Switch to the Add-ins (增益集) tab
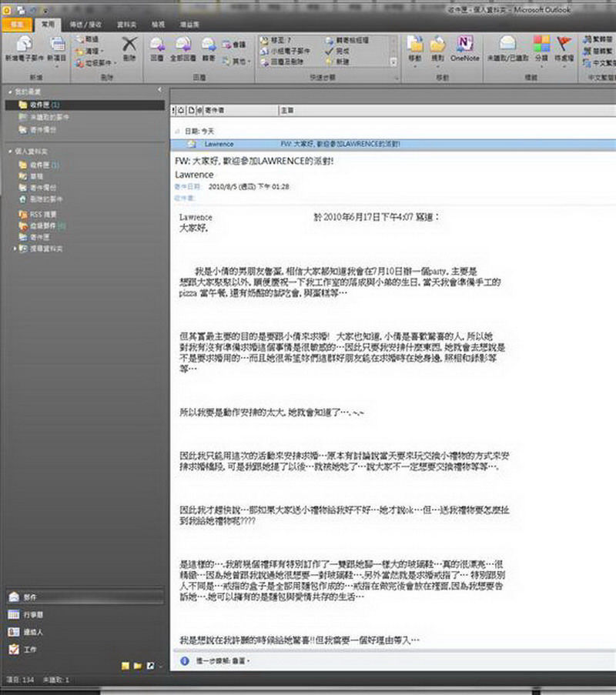This screenshot has width=616, height=695. 189,25
